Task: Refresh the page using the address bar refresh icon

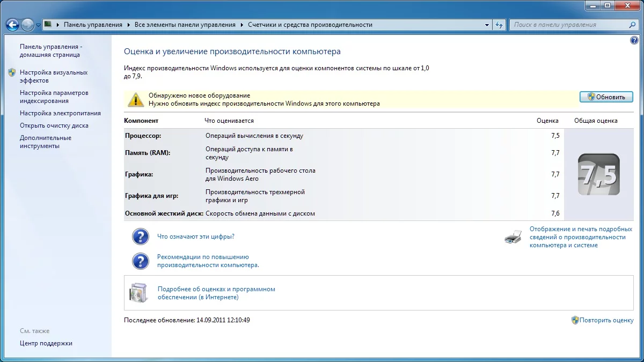Action: tap(499, 25)
